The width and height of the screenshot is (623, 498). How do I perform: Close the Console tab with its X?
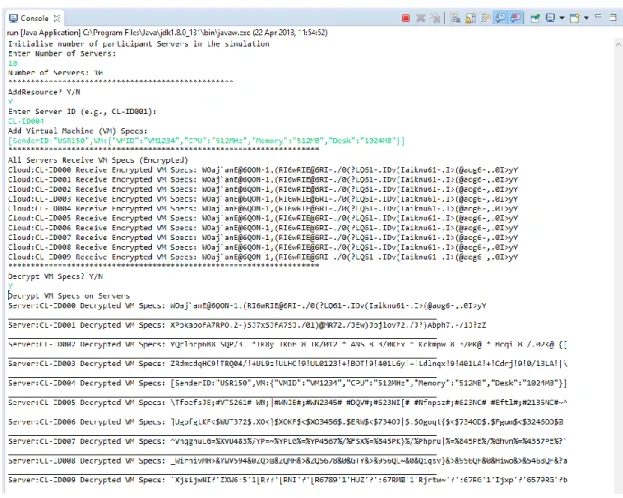pyautogui.click(x=57, y=18)
